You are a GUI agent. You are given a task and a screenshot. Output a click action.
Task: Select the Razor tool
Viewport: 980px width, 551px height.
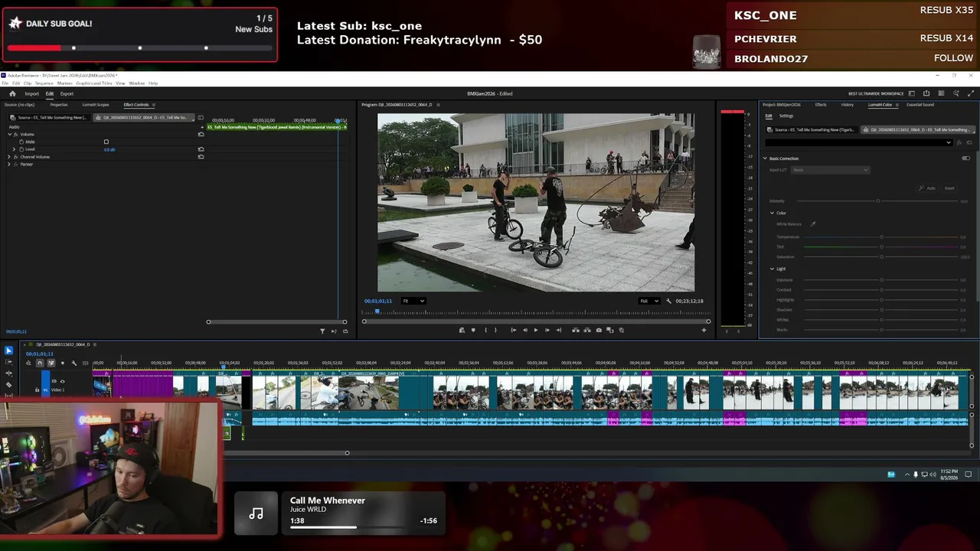point(8,384)
